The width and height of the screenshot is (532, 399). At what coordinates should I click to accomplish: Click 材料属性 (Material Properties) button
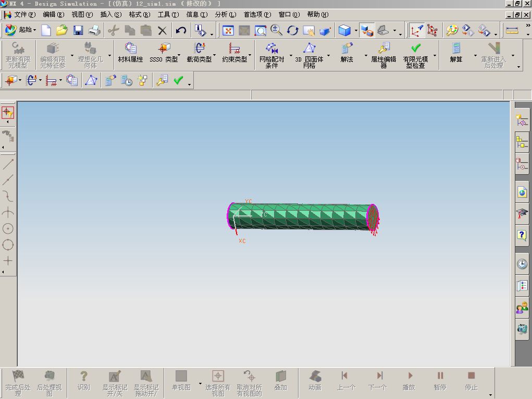coord(130,53)
